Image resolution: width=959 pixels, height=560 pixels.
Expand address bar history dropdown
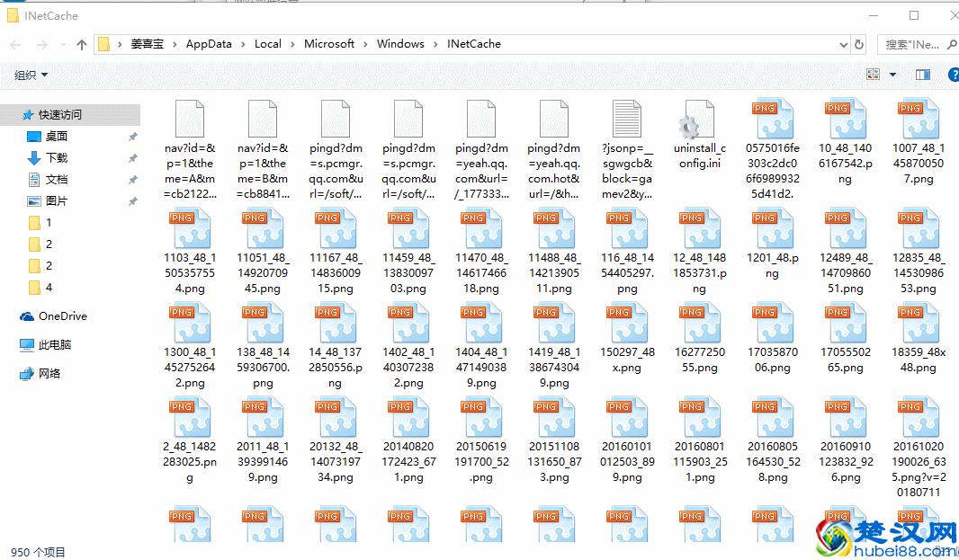tap(843, 44)
